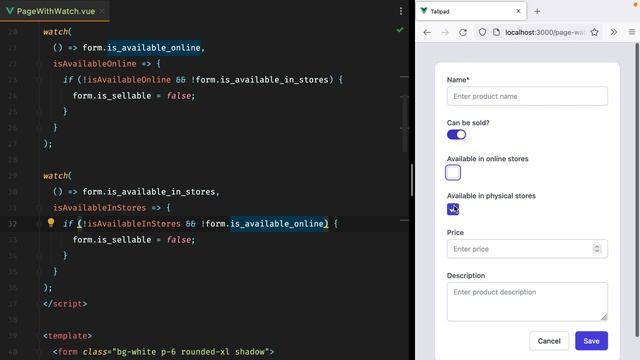The image size is (640, 360).
Task: Click the Cancel button
Action: click(549, 341)
